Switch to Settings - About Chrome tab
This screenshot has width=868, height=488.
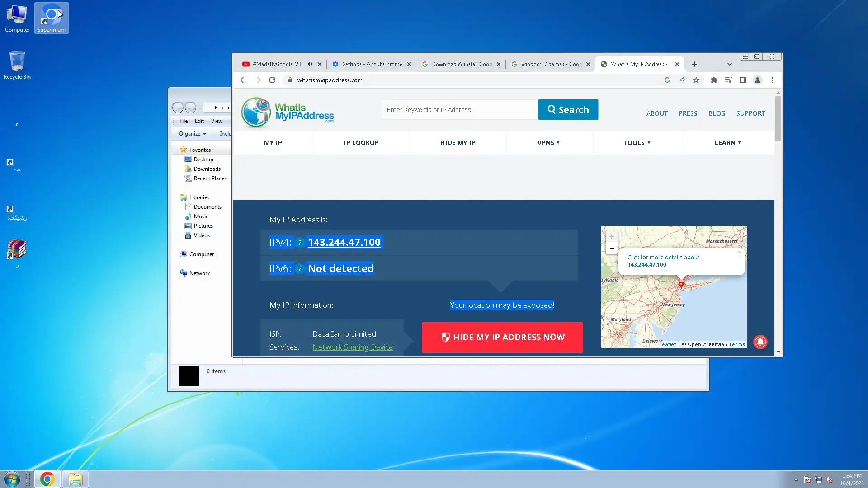pyautogui.click(x=372, y=64)
